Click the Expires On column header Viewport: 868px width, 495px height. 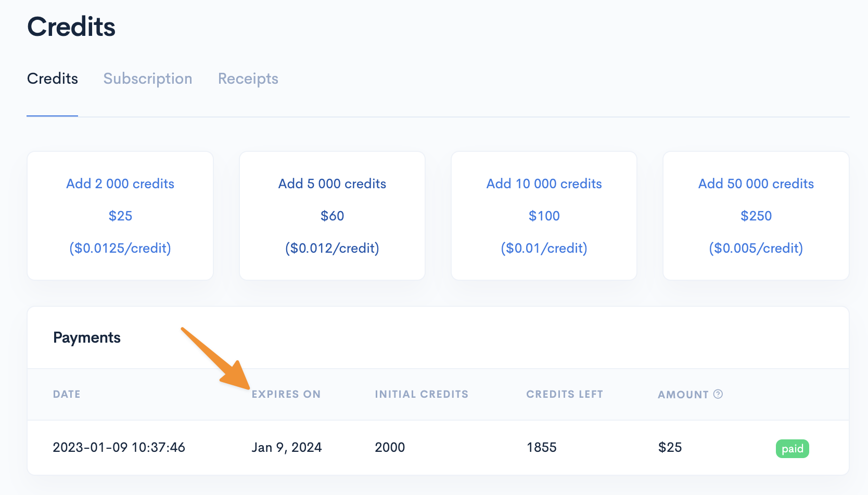286,394
